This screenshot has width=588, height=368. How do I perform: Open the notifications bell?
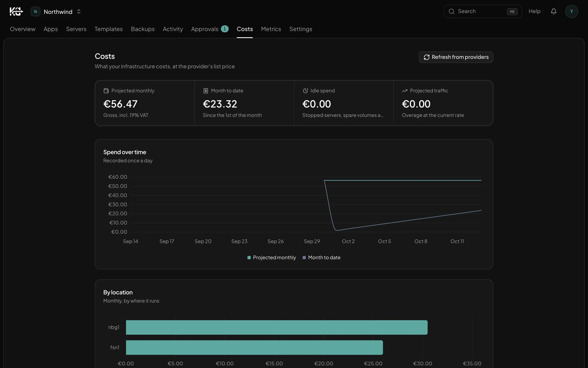[553, 11]
